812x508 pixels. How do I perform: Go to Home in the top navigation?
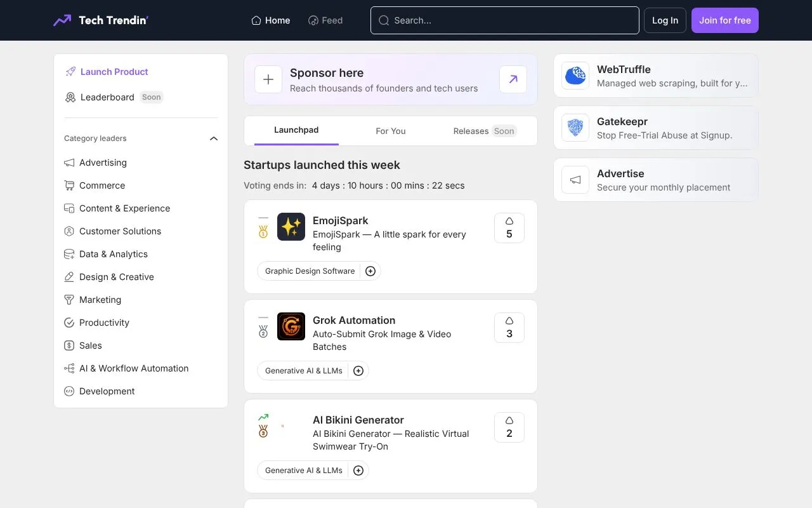(271, 20)
